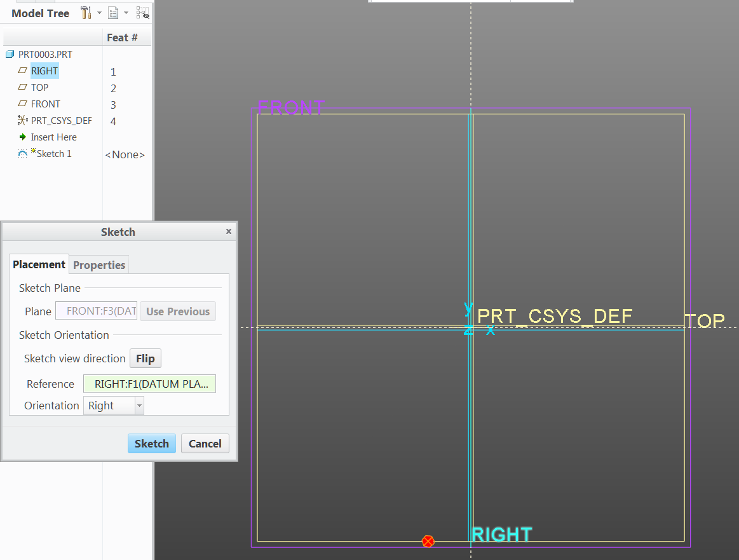Flip the sketch view direction
The width and height of the screenshot is (739, 560).
[x=145, y=359]
